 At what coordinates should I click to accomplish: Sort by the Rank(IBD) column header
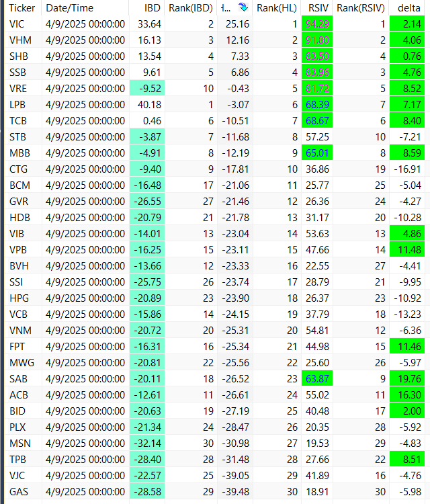click(191, 7)
